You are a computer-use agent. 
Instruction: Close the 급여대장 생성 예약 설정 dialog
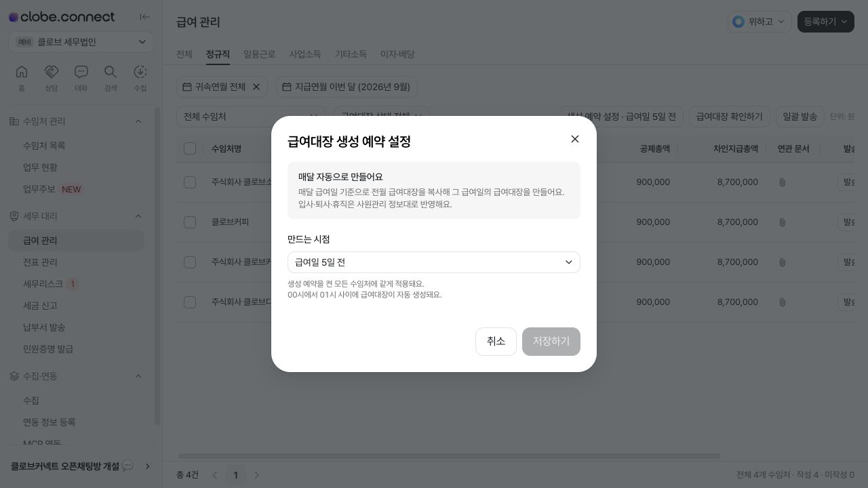point(575,139)
